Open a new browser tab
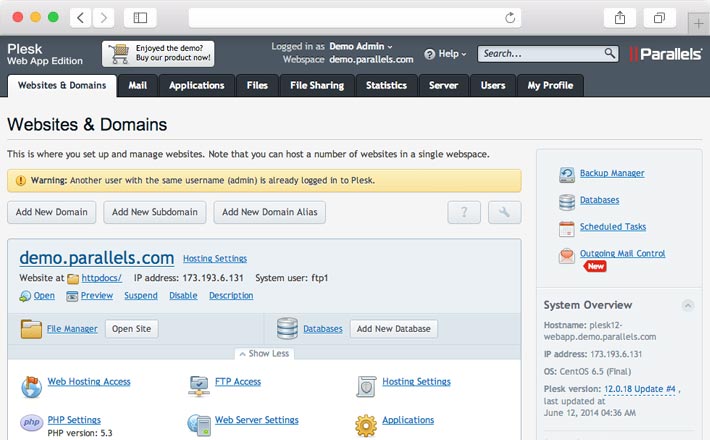710x440 pixels. pos(699,24)
